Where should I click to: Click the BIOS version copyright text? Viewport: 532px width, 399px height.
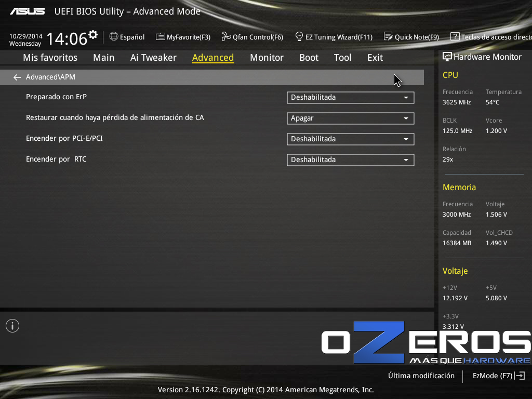(265, 390)
